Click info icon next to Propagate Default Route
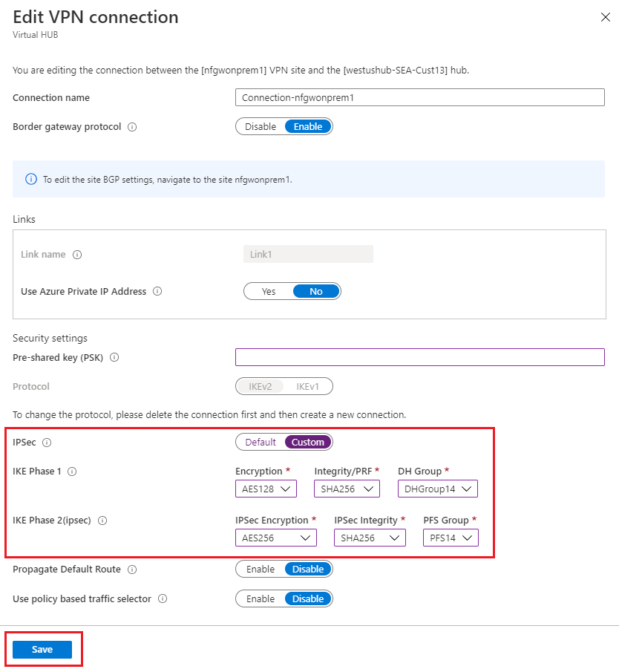 [x=132, y=570]
